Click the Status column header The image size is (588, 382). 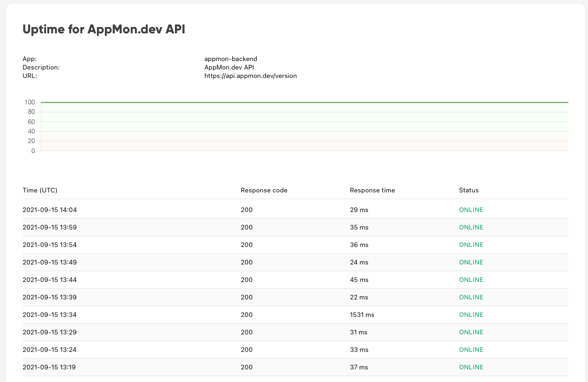pyautogui.click(x=469, y=190)
